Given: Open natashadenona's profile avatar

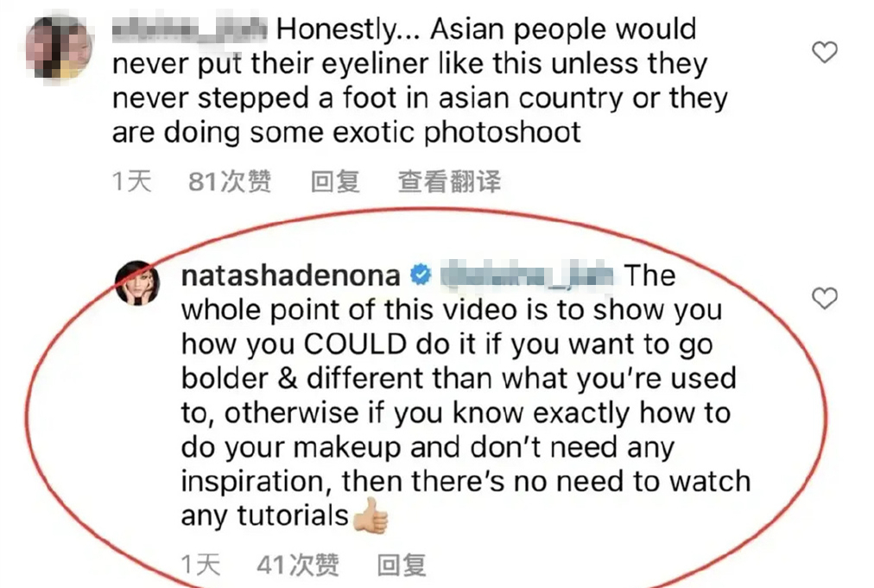Looking at the screenshot, I should pos(137,283).
